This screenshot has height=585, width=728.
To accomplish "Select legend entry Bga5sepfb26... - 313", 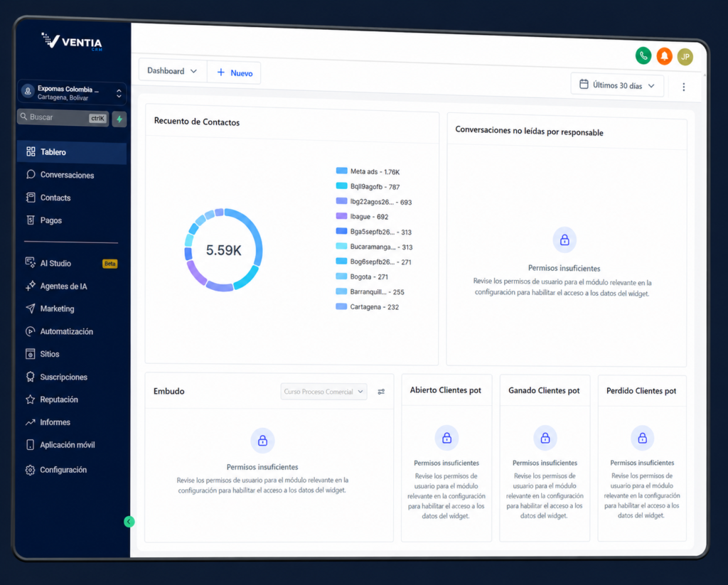I will (374, 232).
